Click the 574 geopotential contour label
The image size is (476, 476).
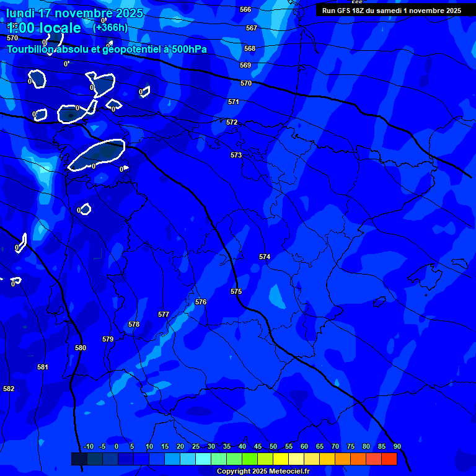(x=265, y=257)
